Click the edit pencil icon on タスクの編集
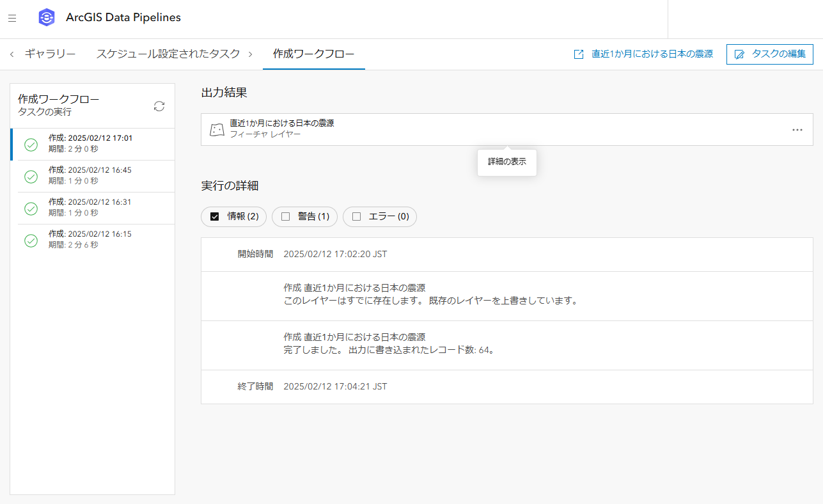This screenshot has width=823, height=504. (739, 54)
